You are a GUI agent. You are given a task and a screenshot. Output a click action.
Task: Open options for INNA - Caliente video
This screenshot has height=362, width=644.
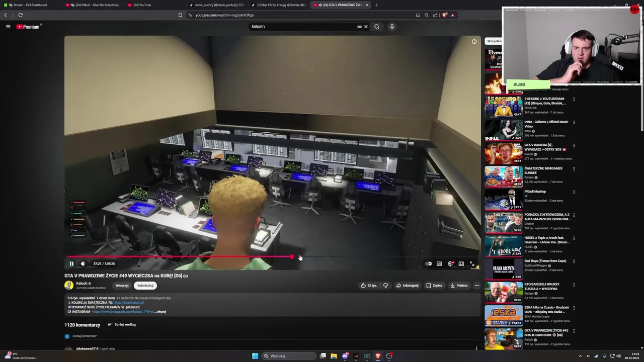pos(574,122)
